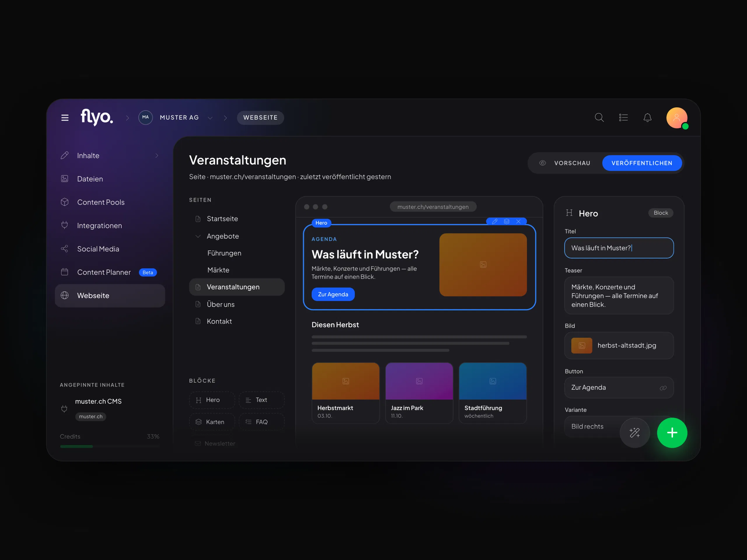Click the layers icon on Hero block

507,221
